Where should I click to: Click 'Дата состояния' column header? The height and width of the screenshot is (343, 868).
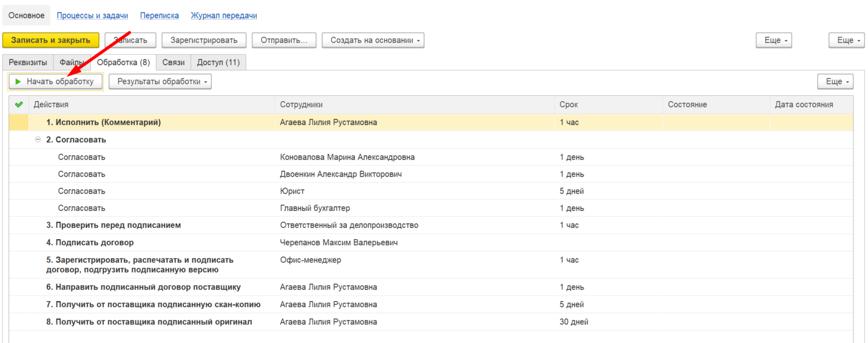[812, 104]
